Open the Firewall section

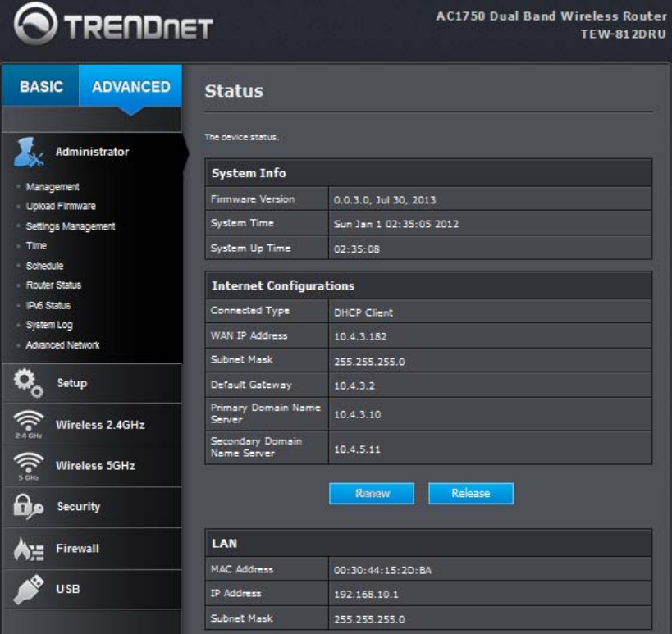(93, 549)
